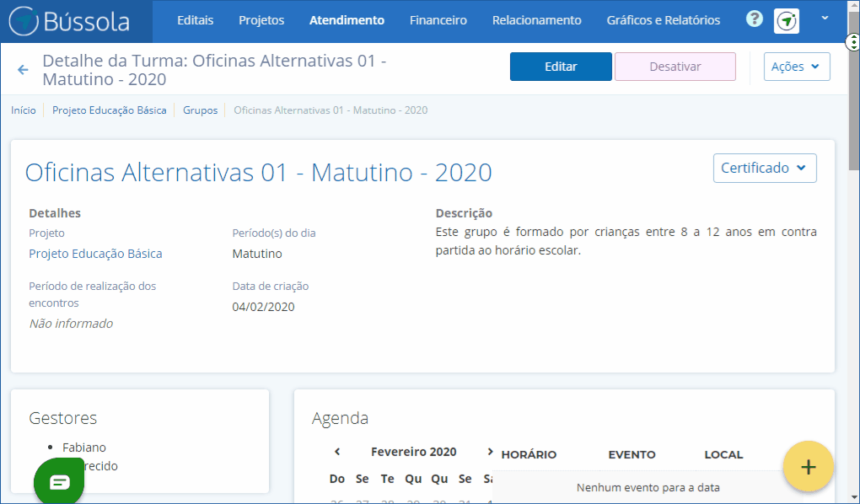Click the Editar button
This screenshot has height=504, width=860.
point(561,67)
